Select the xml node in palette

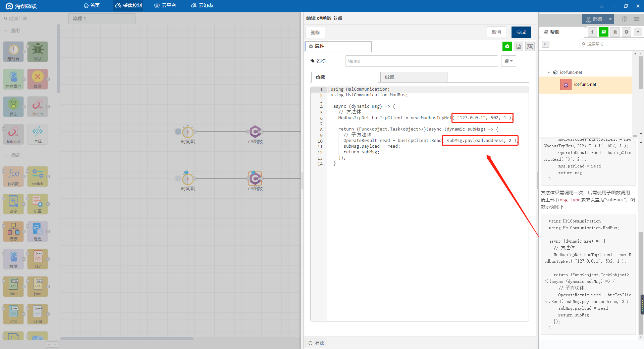13,314
